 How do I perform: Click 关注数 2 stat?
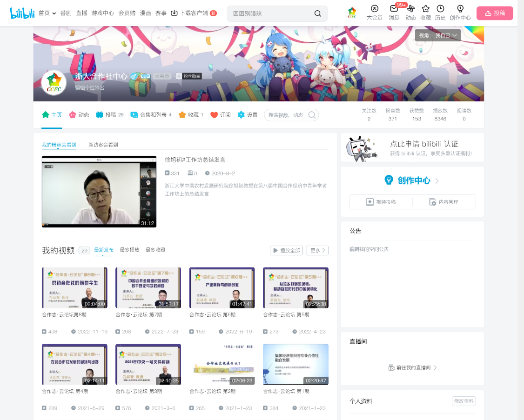click(x=369, y=114)
